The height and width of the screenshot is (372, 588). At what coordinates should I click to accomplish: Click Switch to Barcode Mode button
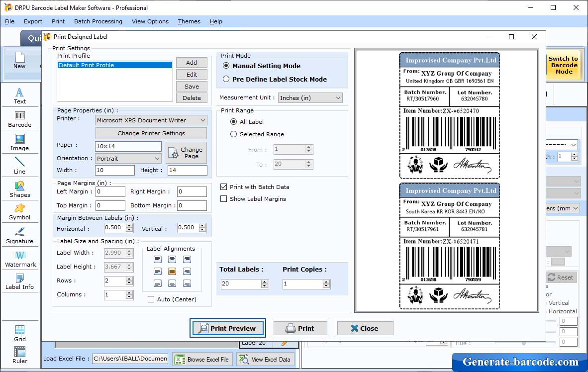coord(563,65)
